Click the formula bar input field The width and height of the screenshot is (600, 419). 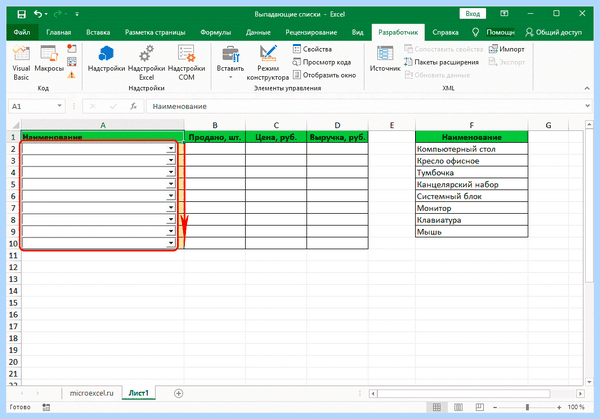click(364, 106)
